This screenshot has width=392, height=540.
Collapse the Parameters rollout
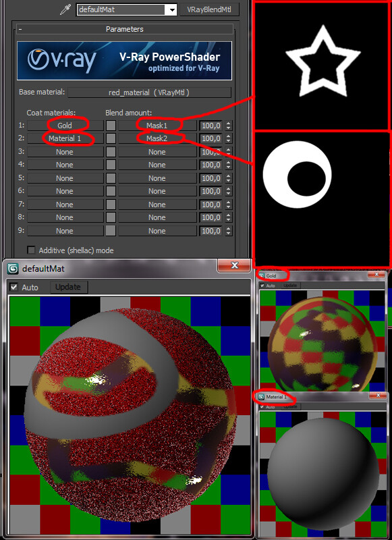point(124,29)
